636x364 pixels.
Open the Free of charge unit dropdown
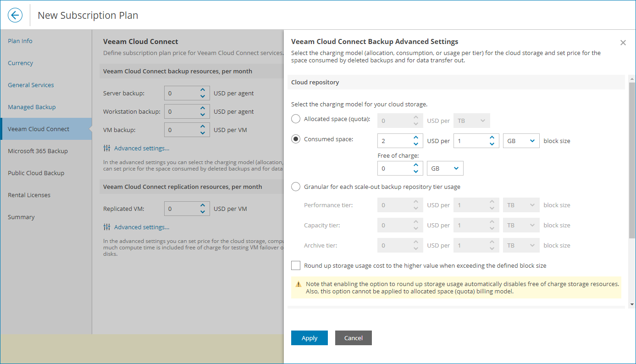point(445,168)
